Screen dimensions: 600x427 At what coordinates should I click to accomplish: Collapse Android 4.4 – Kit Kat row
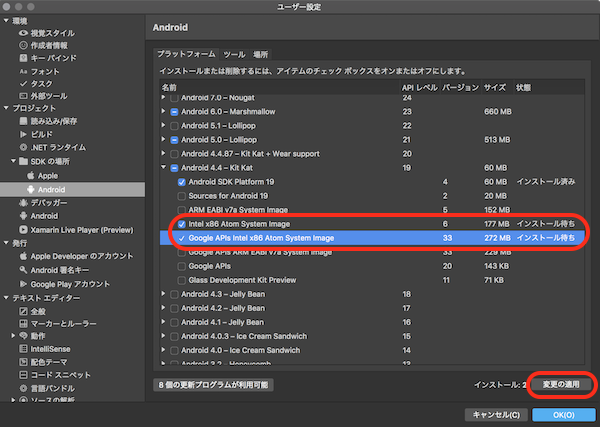[164, 167]
